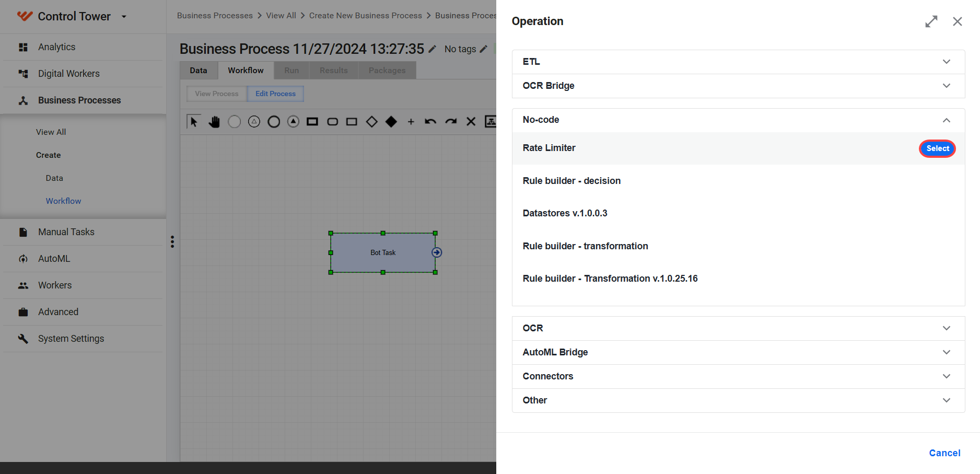Switch to View Process mode

(217, 94)
